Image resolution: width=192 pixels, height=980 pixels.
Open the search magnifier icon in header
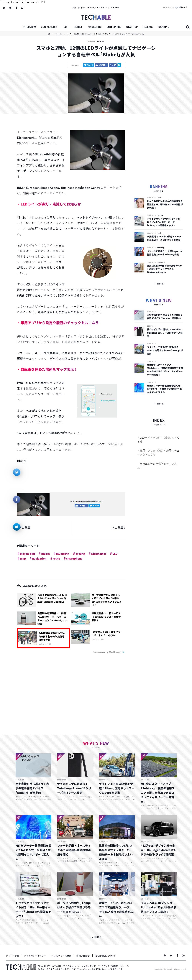point(187,27)
